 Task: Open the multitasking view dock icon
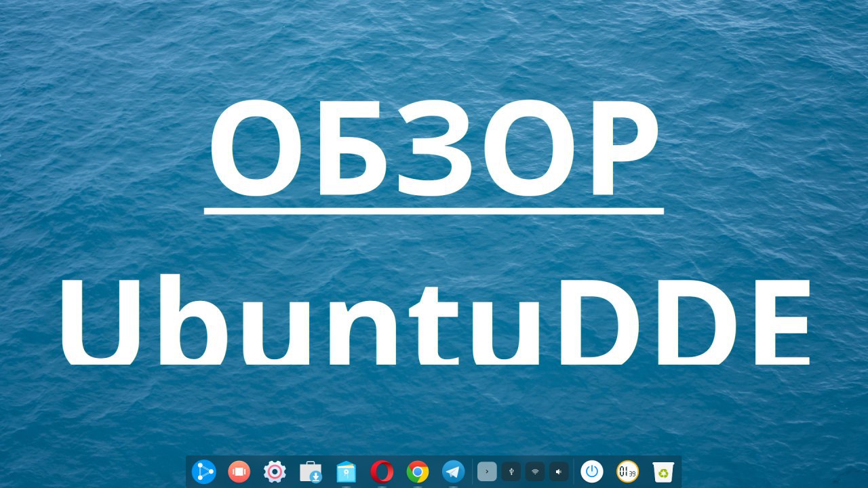239,471
